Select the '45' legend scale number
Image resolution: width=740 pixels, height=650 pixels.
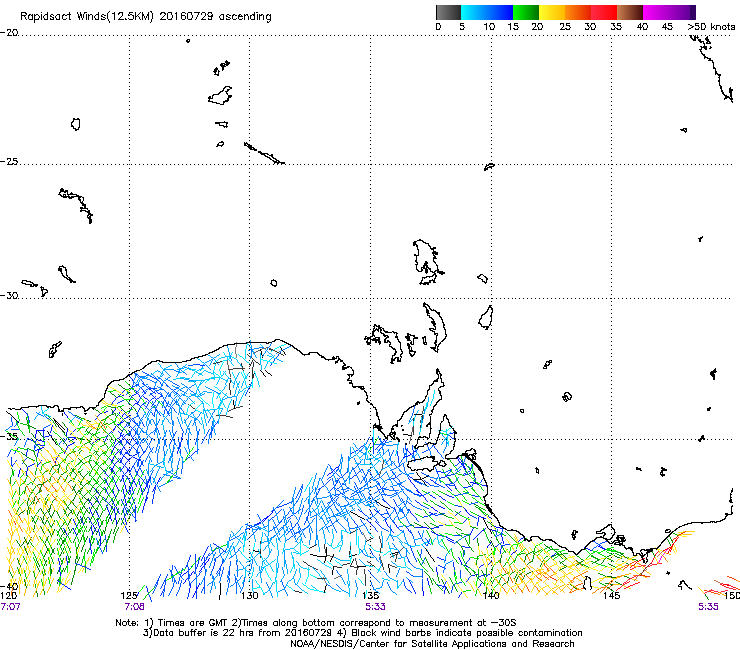coord(667,27)
